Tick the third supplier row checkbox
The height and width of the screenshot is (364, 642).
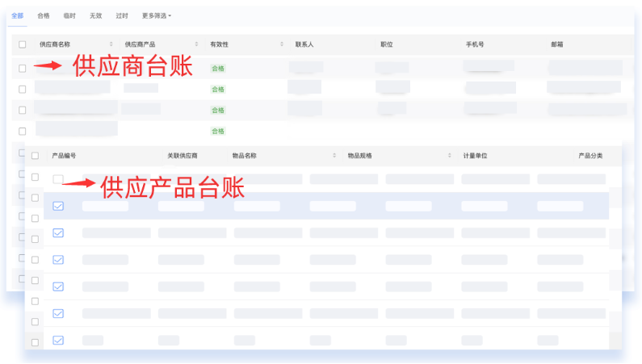click(x=23, y=110)
